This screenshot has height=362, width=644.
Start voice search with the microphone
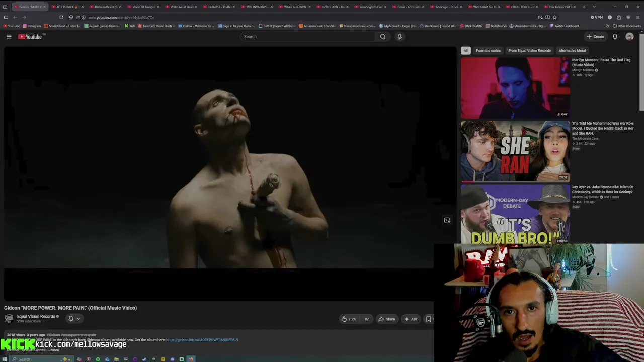399,37
